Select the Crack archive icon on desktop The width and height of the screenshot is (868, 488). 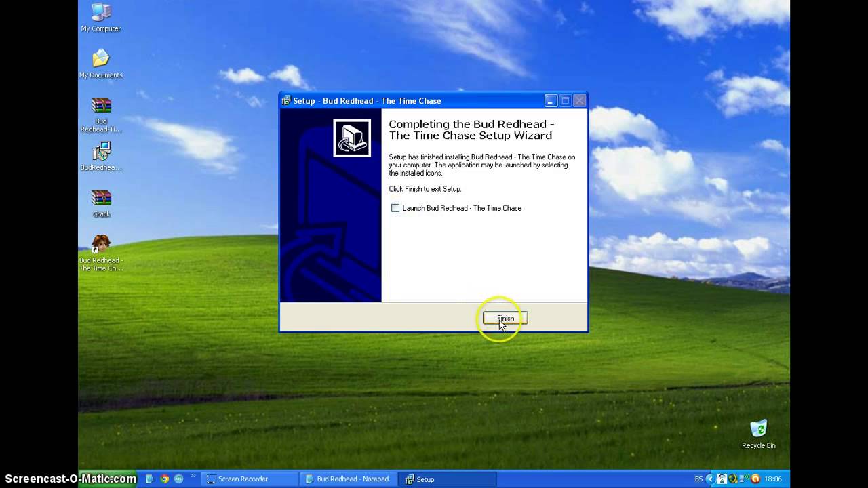(x=101, y=203)
